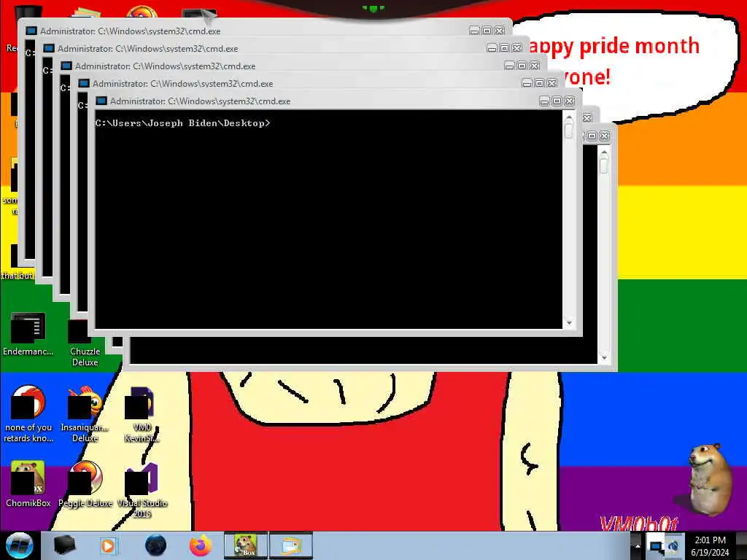Click the command prompt line C:\Users\Joseph Biden\Desktop>
The image size is (747, 560).
click(x=182, y=123)
